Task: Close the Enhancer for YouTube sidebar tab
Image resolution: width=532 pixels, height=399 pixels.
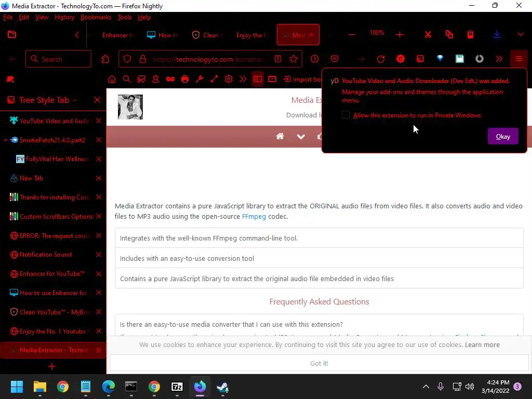Action: point(99,274)
